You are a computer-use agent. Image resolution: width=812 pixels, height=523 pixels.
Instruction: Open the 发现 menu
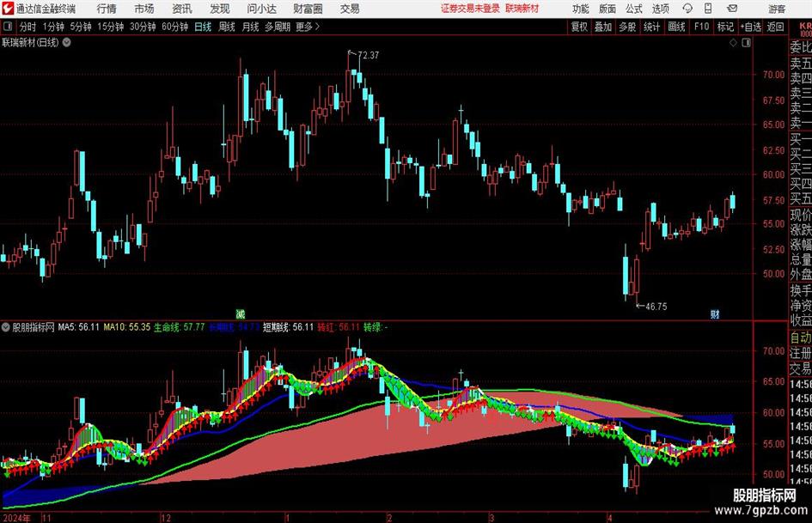click(220, 9)
